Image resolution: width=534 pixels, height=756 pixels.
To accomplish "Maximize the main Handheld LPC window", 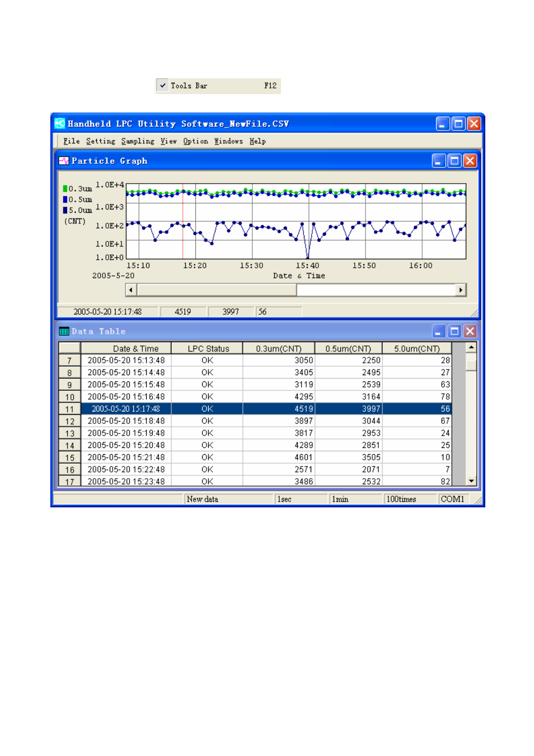I will click(458, 124).
